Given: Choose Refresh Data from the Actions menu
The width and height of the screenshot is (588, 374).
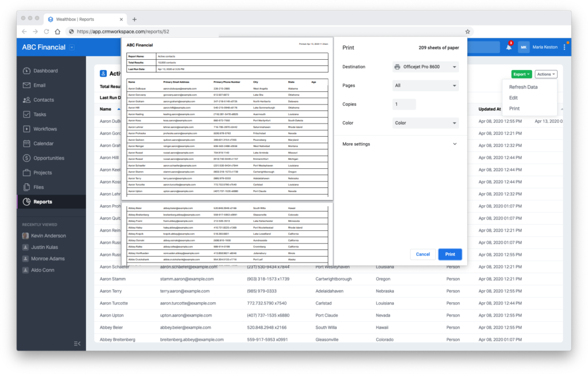Looking at the screenshot, I should (x=524, y=87).
